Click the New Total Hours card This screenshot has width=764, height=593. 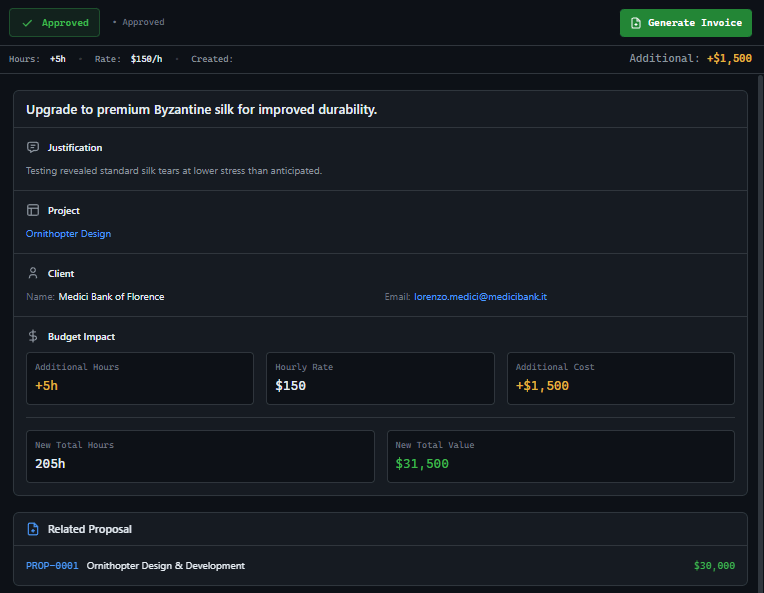200,456
